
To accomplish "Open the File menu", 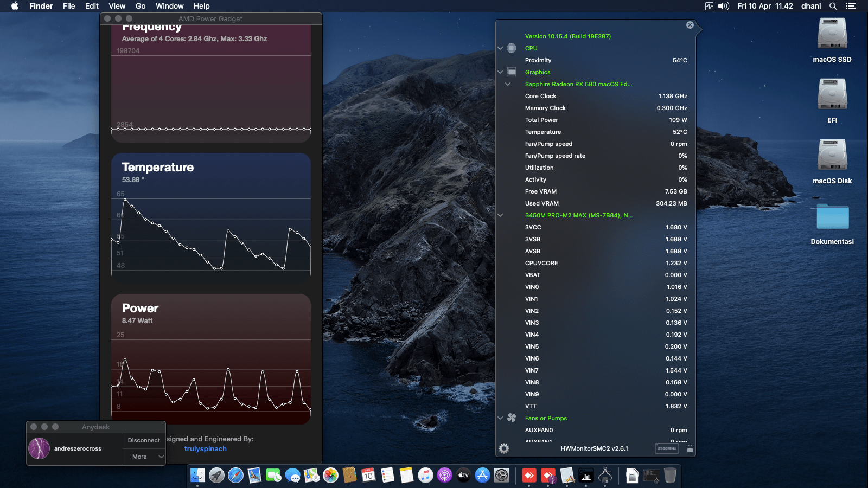I will coord(69,6).
